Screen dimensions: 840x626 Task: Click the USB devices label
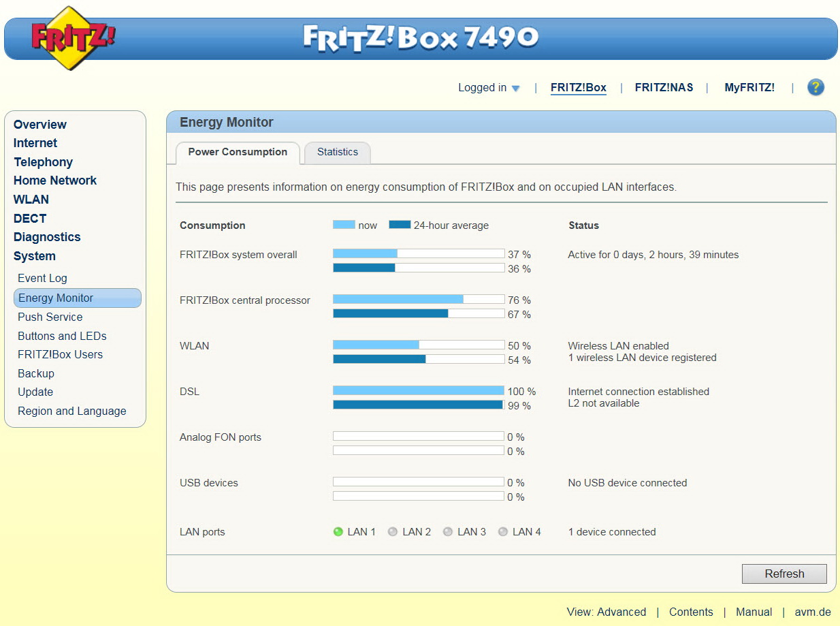209,483
